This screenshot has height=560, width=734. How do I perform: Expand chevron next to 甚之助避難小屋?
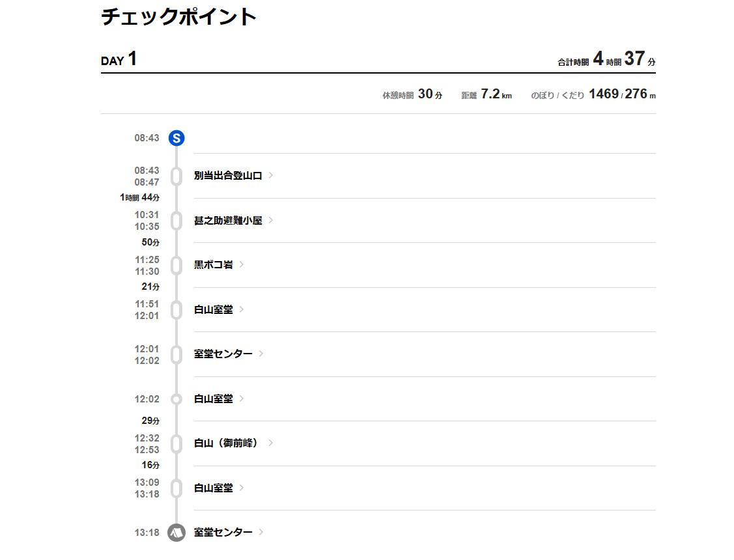(x=271, y=220)
